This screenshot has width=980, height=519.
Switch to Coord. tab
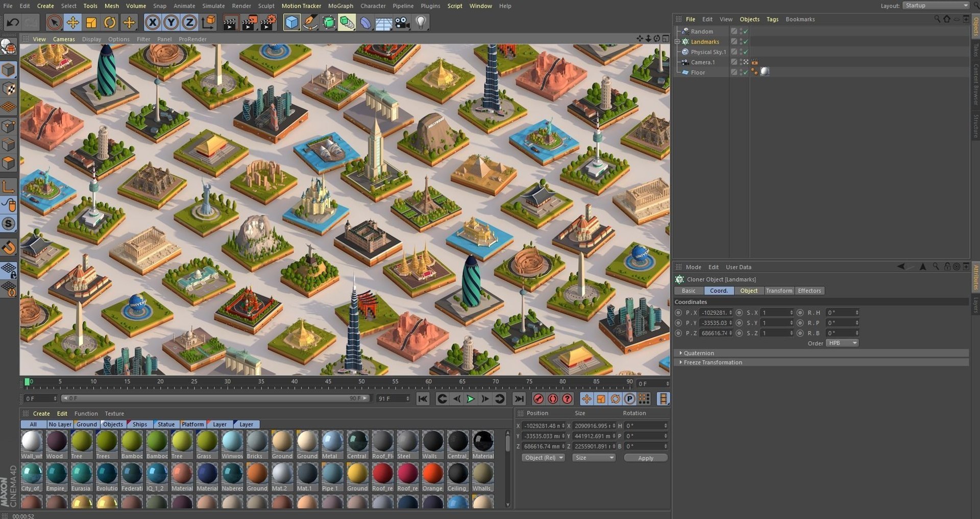click(x=719, y=291)
